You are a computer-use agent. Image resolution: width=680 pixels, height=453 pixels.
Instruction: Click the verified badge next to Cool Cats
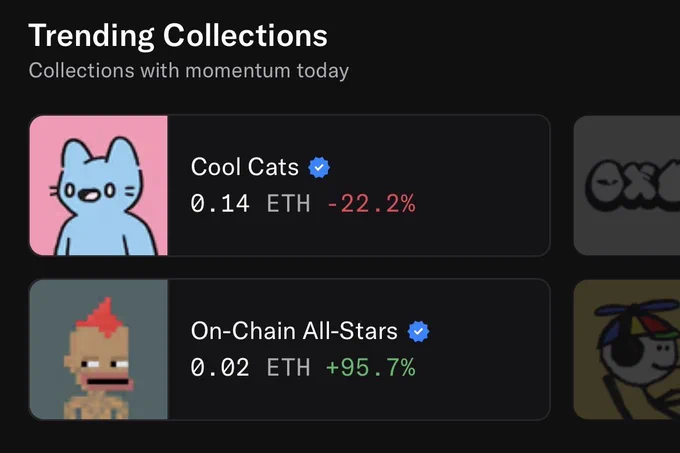click(x=319, y=167)
